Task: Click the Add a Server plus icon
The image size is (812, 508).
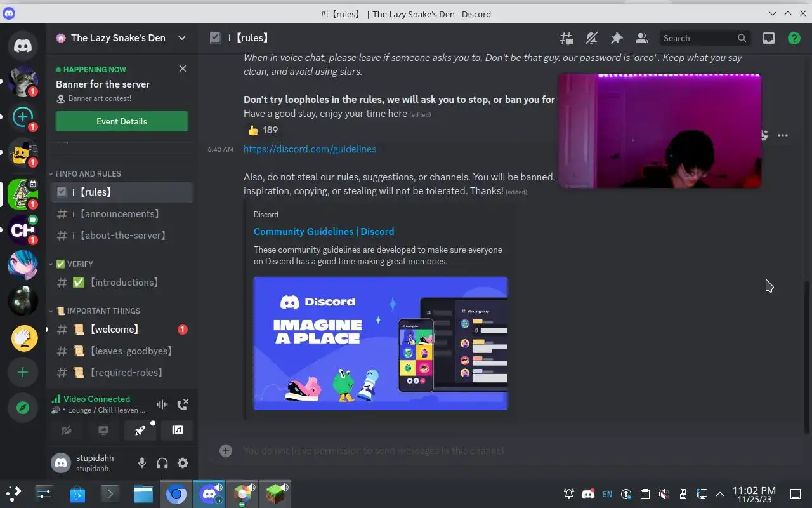Action: point(23,372)
